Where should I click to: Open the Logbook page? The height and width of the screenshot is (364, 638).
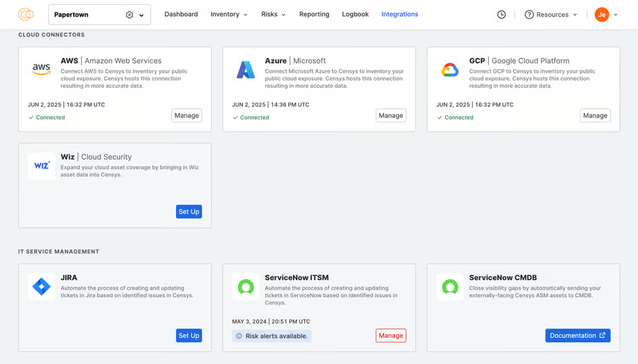(x=355, y=14)
